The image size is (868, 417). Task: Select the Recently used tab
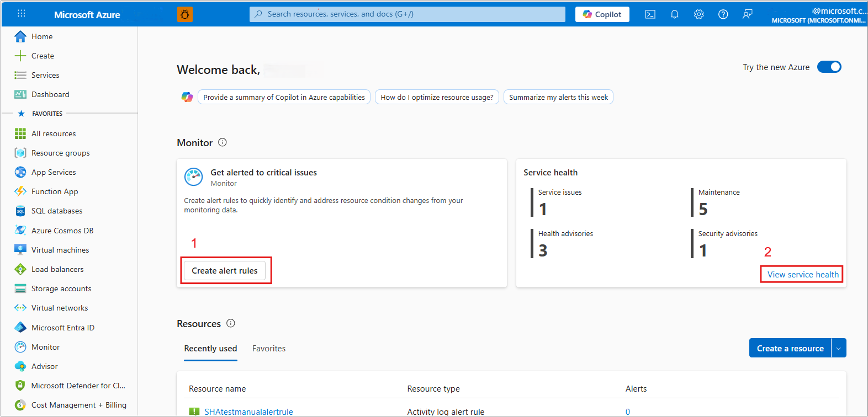(210, 349)
